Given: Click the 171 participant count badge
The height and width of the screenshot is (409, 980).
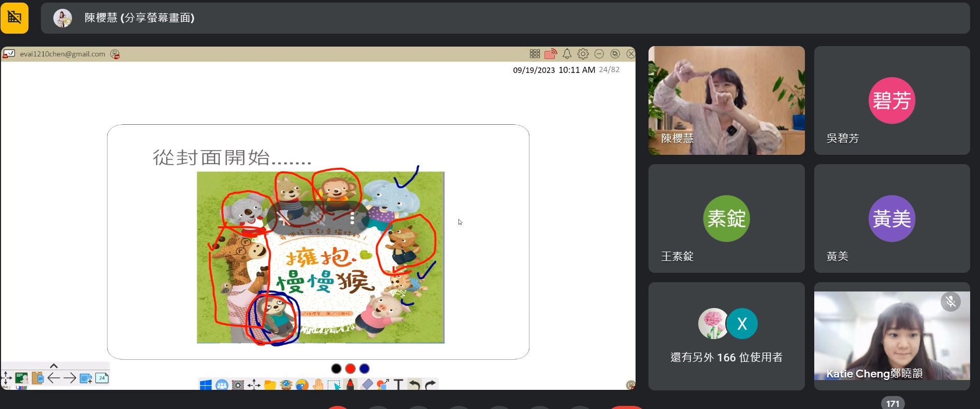Looking at the screenshot, I should [x=892, y=403].
